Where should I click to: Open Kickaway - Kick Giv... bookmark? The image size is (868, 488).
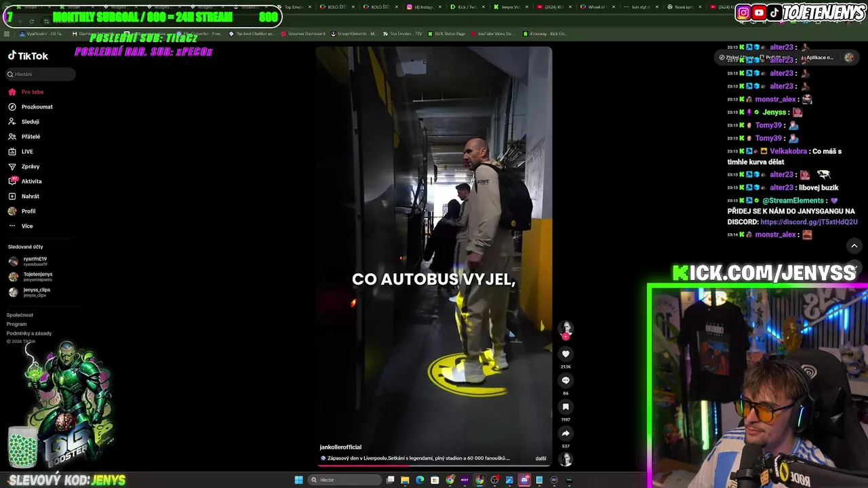[545, 34]
